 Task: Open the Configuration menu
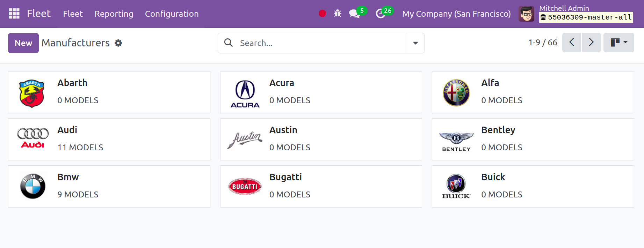click(172, 14)
